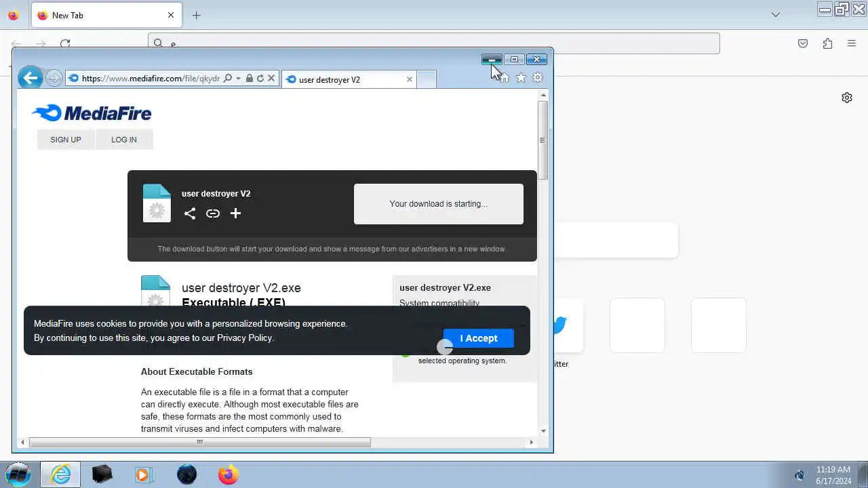The width and height of the screenshot is (868, 488).
Task: Click Firefox icon left of the tab strip
Action: point(13,15)
